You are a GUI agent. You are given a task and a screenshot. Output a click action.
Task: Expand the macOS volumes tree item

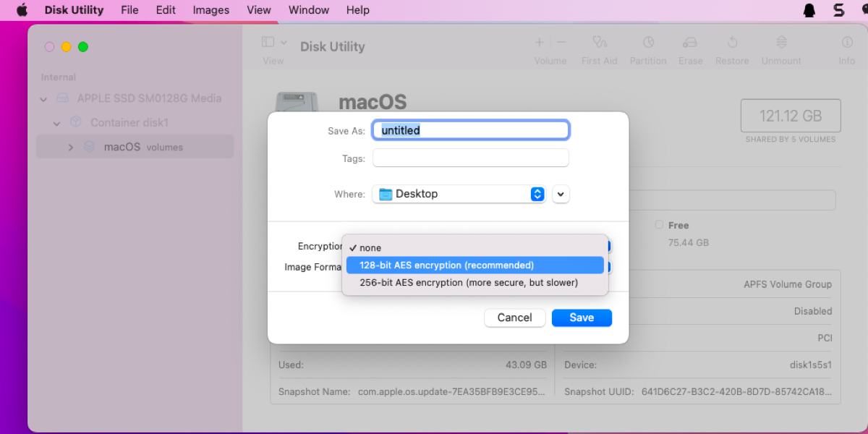pos(70,147)
